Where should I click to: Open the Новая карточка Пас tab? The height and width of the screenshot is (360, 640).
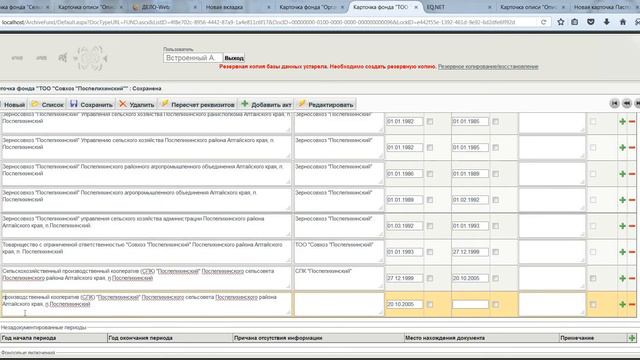tap(605, 7)
